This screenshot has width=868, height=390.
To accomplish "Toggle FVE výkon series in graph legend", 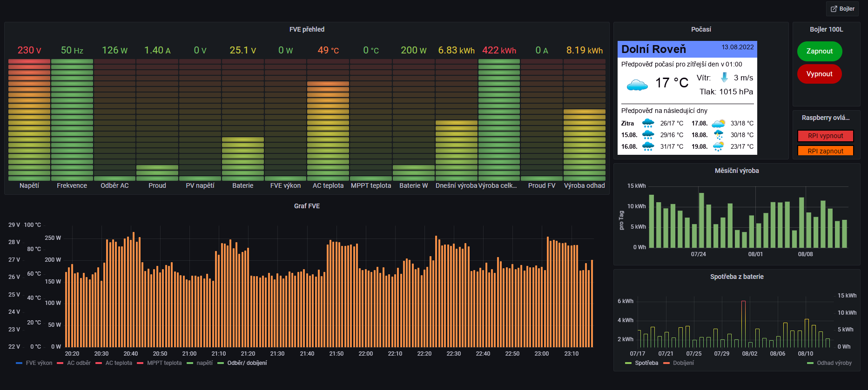I will click(x=39, y=363).
